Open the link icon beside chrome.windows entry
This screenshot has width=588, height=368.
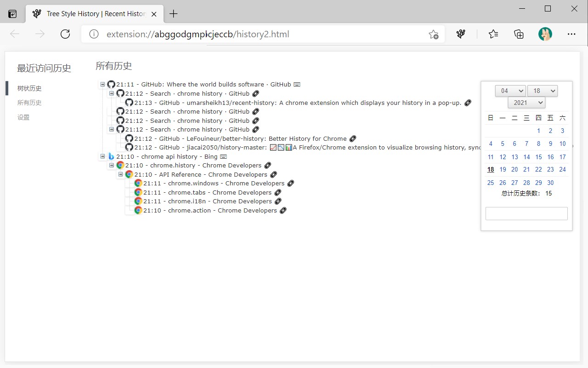pos(290,183)
